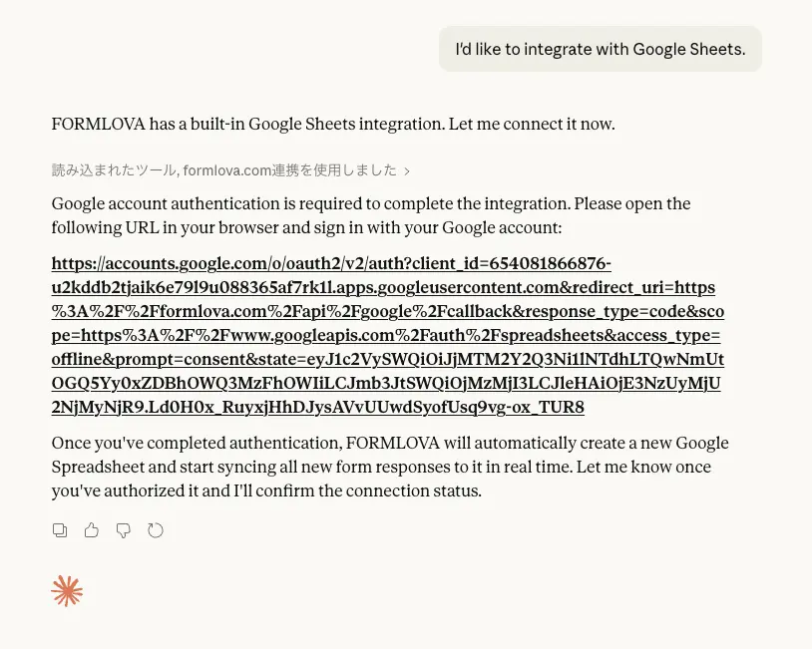Expand the formlova.com連携 tool usage details
Image resolution: width=812 pixels, height=649 pixels.
229,170
